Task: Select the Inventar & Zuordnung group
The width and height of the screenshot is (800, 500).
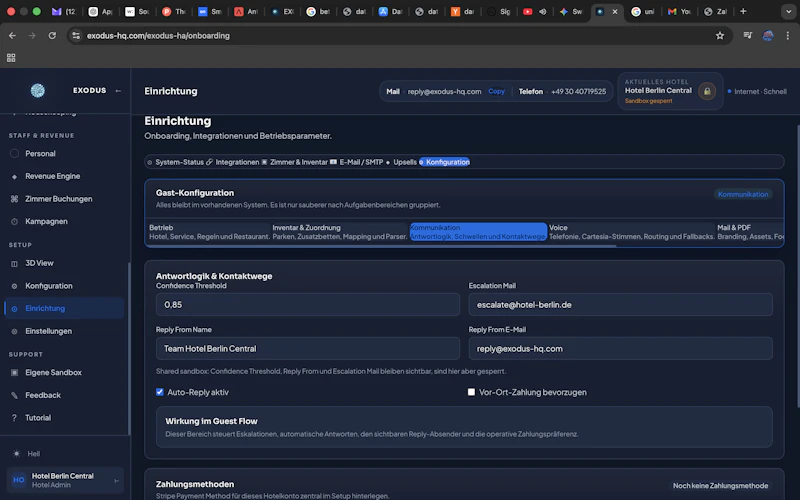Action: click(x=340, y=232)
